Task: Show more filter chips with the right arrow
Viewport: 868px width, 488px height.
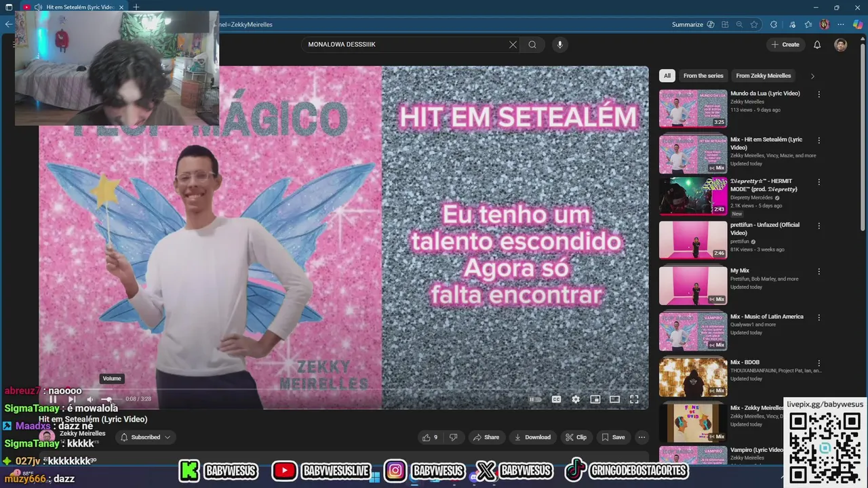Action: (x=812, y=76)
